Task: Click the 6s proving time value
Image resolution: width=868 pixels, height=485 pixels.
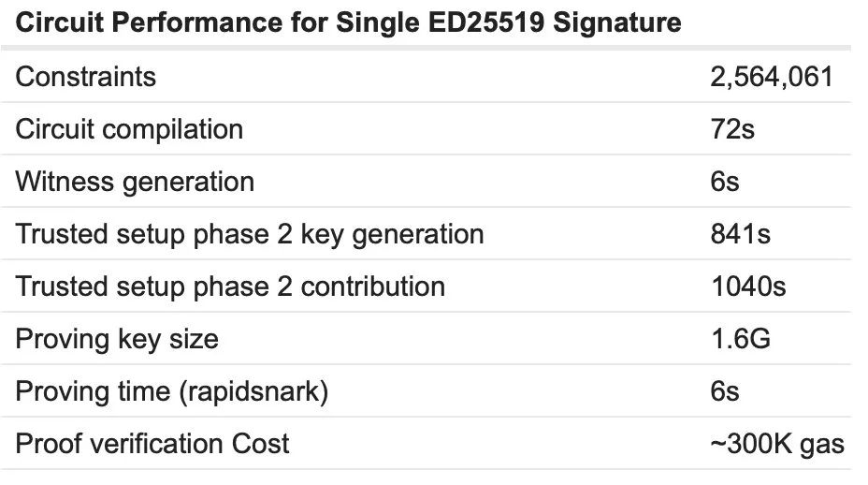Action: pyautogui.click(x=725, y=391)
